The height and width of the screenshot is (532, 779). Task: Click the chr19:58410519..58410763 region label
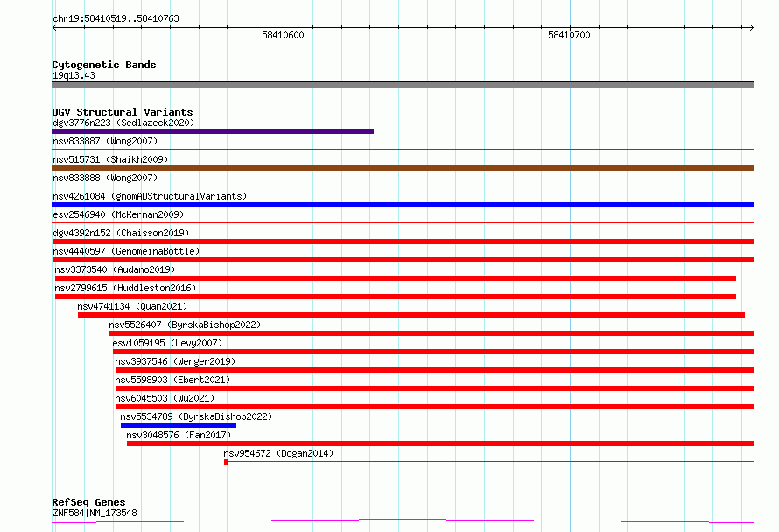[x=116, y=19]
